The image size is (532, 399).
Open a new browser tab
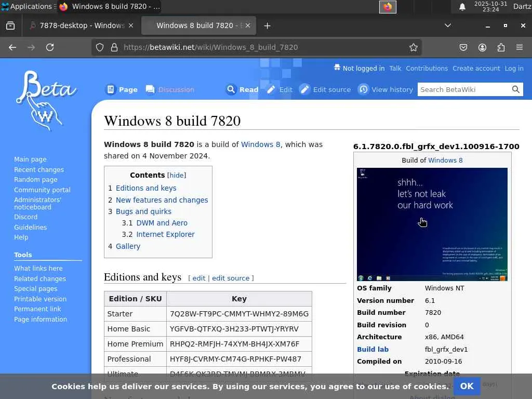[267, 26]
